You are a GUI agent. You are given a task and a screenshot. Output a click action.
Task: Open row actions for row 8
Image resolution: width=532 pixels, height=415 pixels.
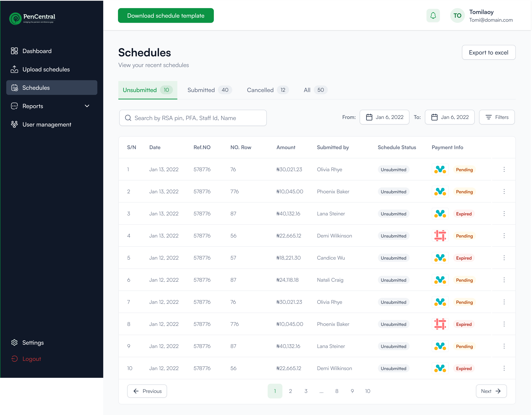(504, 324)
